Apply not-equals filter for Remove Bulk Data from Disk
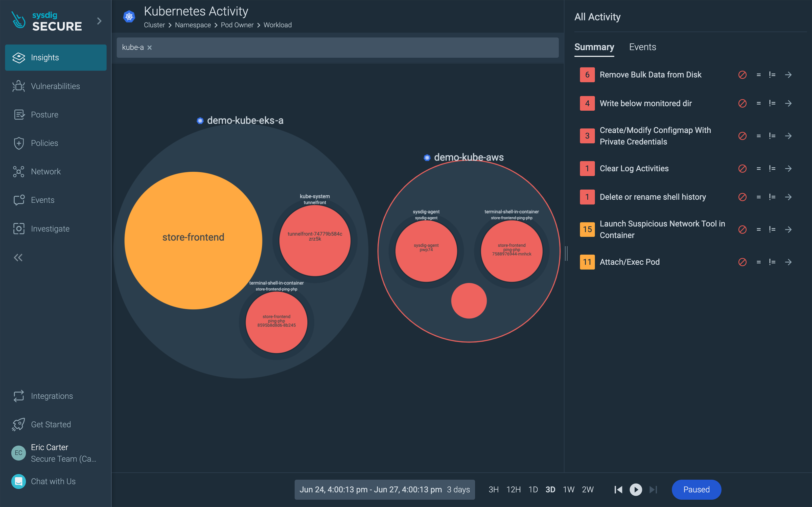 [x=772, y=75]
